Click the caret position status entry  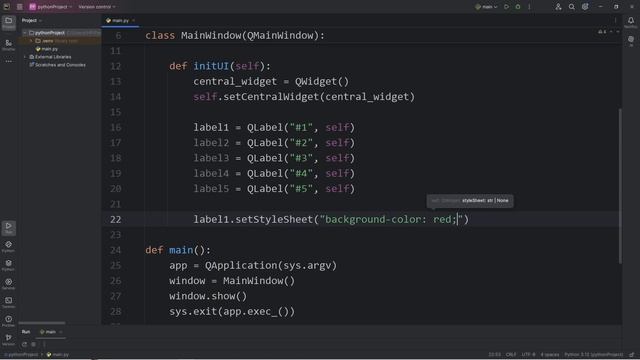point(494,355)
